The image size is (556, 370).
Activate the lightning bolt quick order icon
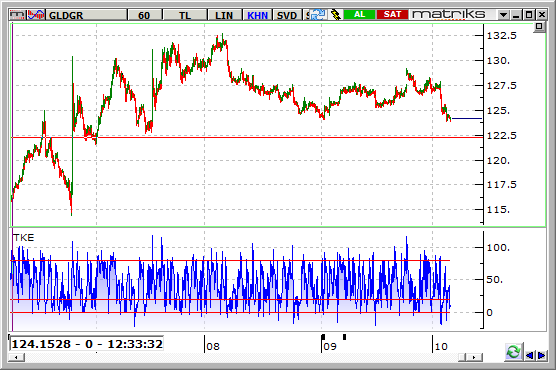(335, 15)
